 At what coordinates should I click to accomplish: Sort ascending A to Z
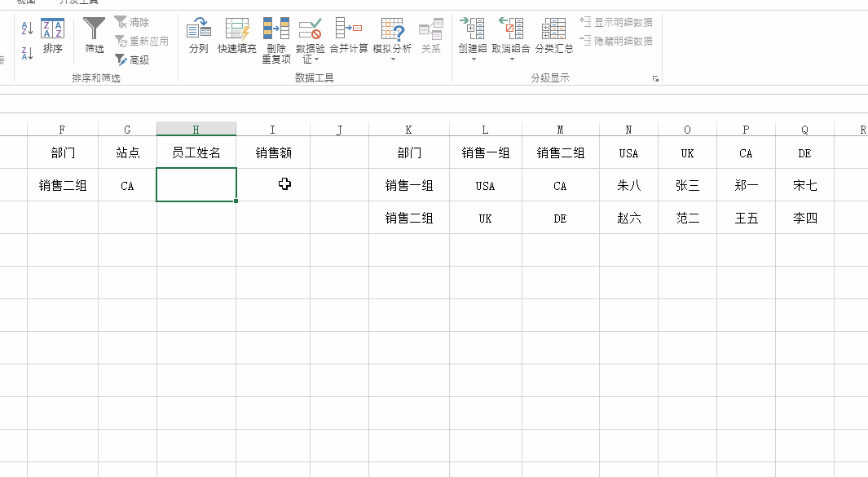[27, 28]
